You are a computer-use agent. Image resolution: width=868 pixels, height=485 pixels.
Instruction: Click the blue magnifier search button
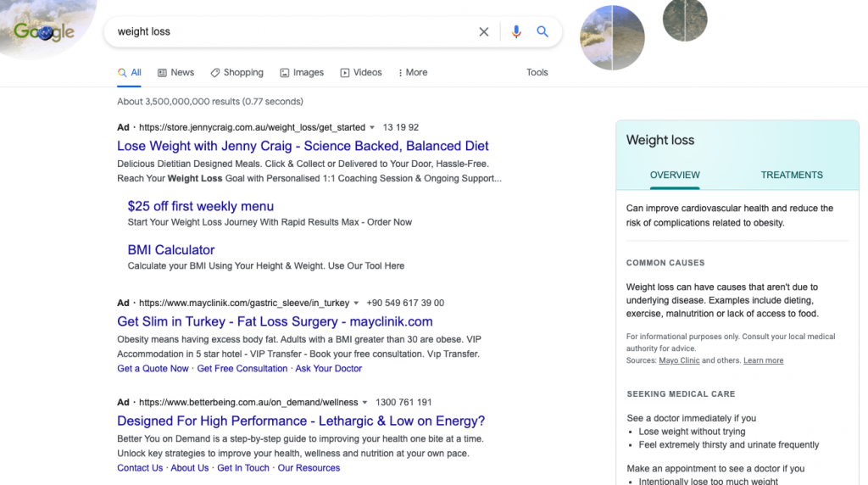tap(542, 31)
